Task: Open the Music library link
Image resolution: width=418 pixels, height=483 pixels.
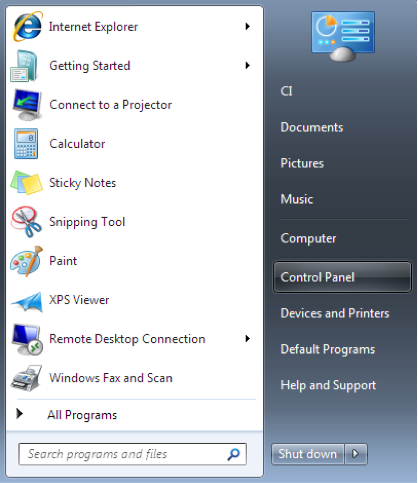Action: click(x=297, y=199)
